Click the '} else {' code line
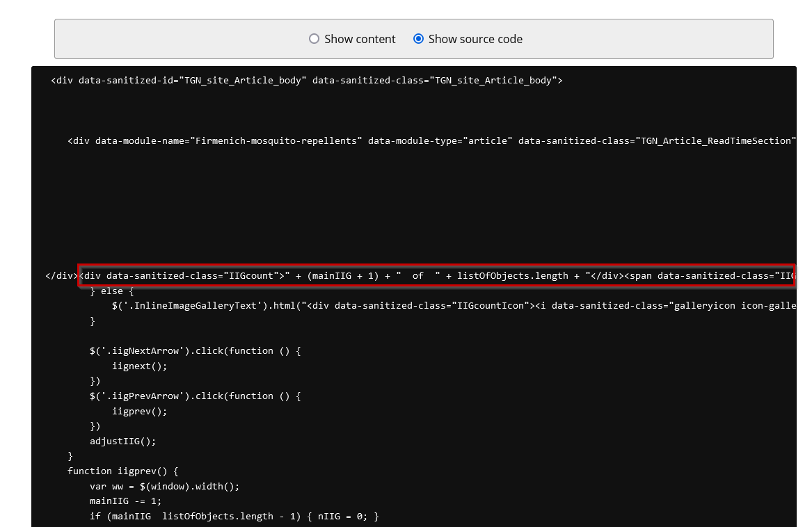This screenshot has width=812, height=527. pyautogui.click(x=112, y=291)
